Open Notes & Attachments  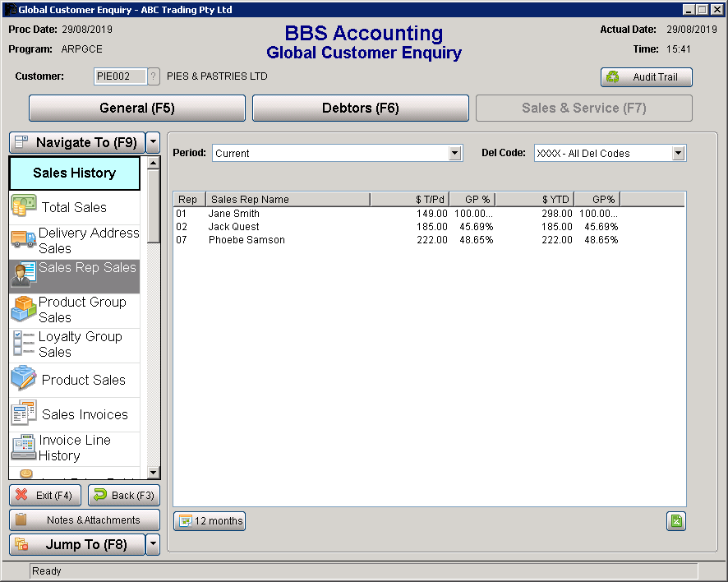[x=84, y=520]
